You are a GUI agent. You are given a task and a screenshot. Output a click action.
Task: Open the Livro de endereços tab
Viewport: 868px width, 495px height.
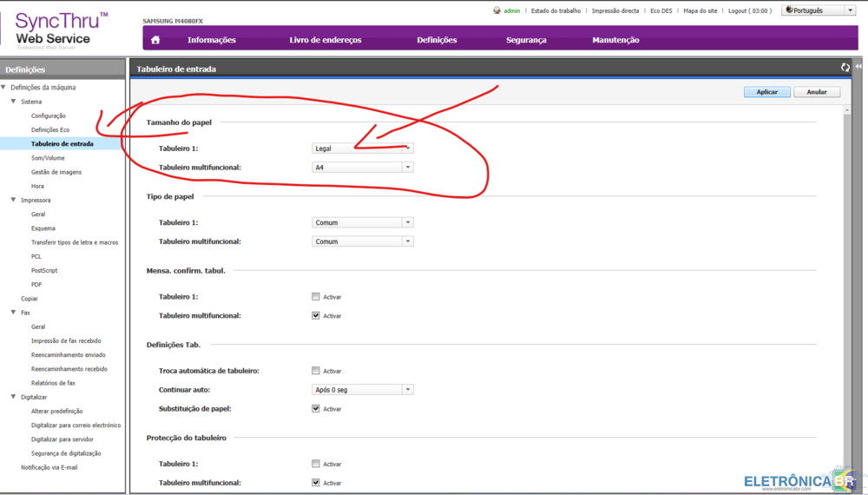(x=325, y=40)
